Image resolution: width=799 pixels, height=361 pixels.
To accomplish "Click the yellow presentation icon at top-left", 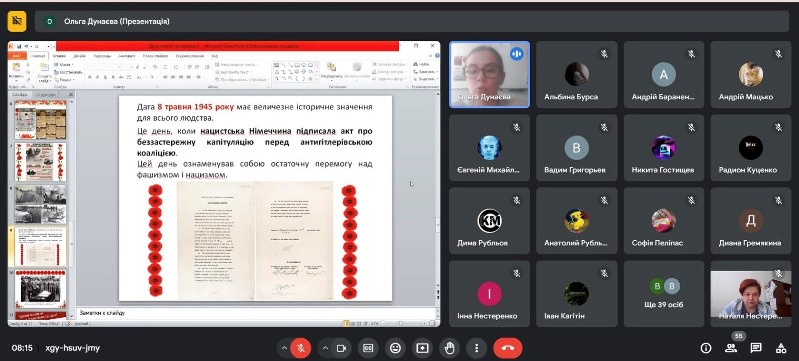I will tap(16, 21).
